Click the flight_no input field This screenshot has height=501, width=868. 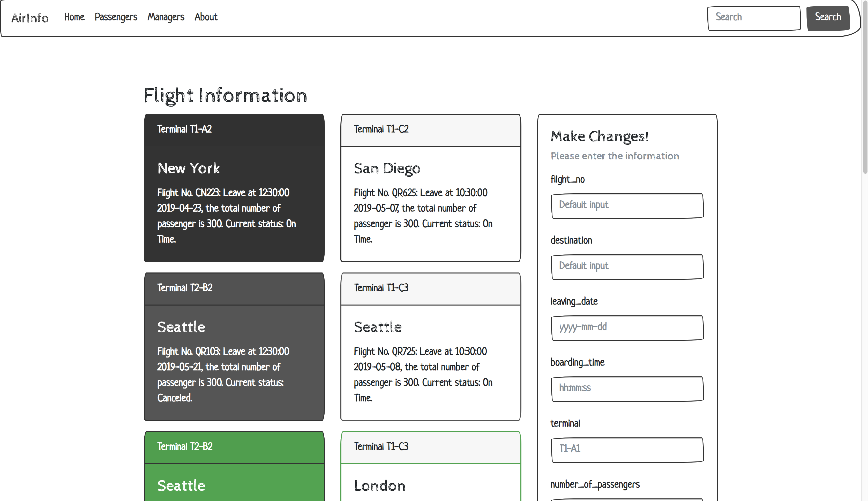627,206
